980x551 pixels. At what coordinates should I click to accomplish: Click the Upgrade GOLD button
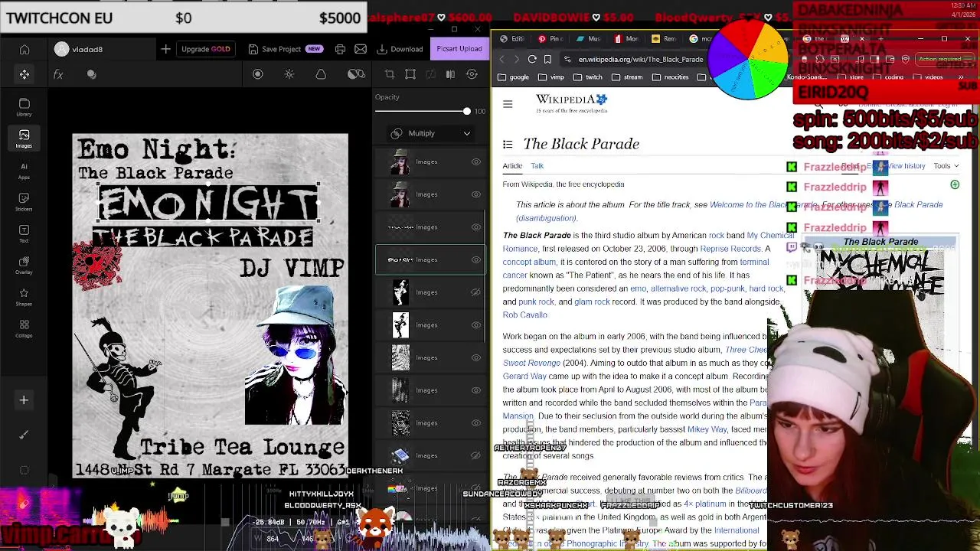pos(205,49)
